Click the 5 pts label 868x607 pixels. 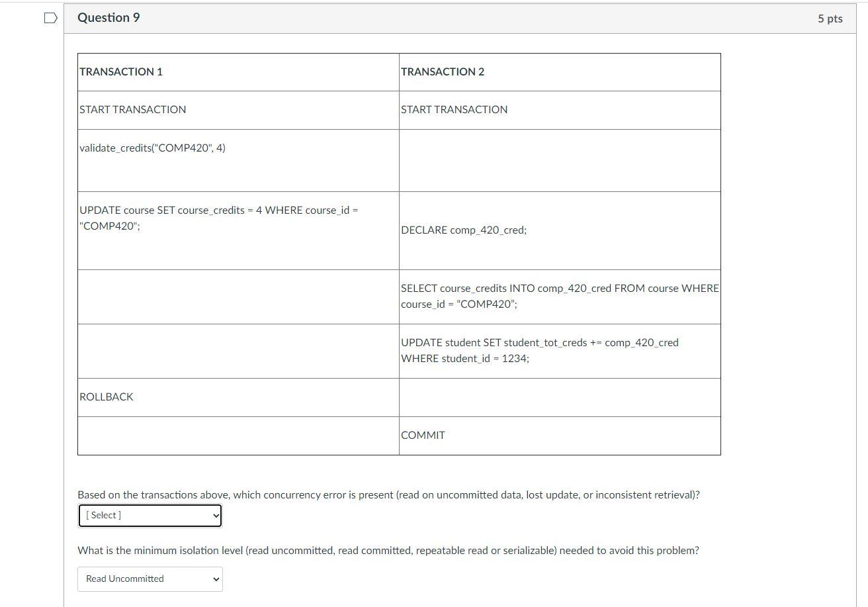829,19
